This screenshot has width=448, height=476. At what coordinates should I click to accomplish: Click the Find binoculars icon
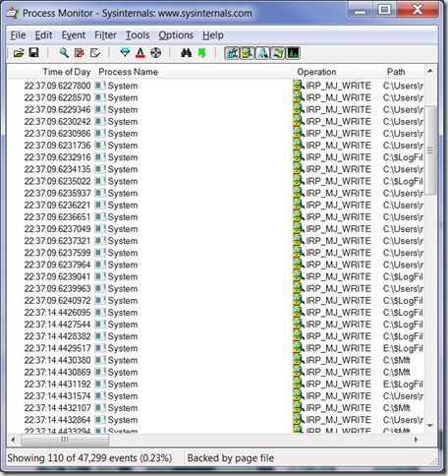(186, 53)
